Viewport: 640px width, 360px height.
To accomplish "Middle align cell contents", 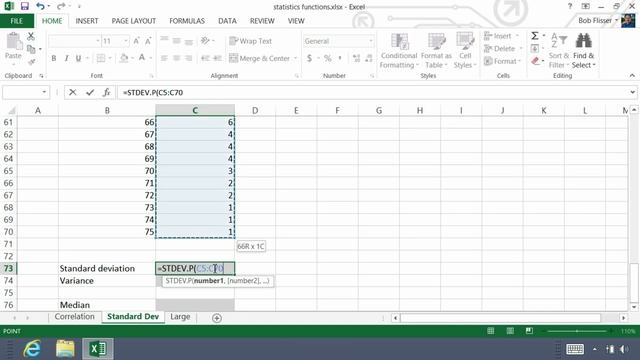I will coord(176,41).
